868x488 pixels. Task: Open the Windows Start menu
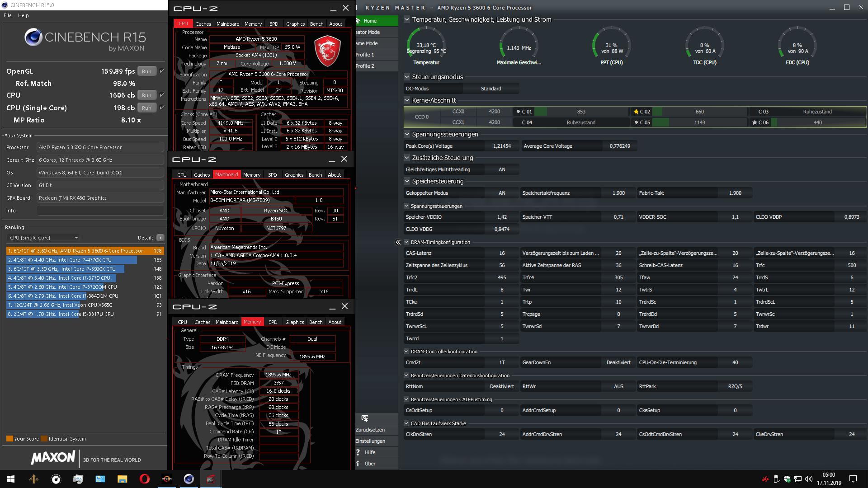11,479
